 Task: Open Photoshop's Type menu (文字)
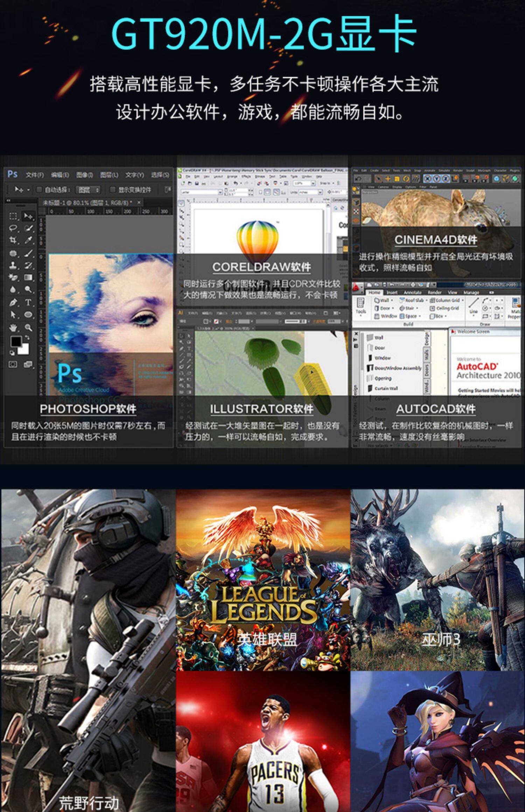point(135,175)
